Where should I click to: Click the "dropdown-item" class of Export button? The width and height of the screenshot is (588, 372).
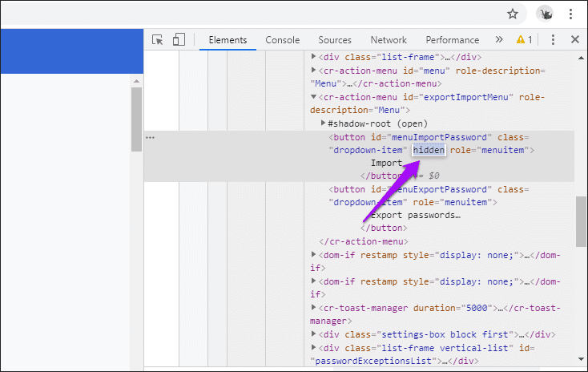coord(368,202)
